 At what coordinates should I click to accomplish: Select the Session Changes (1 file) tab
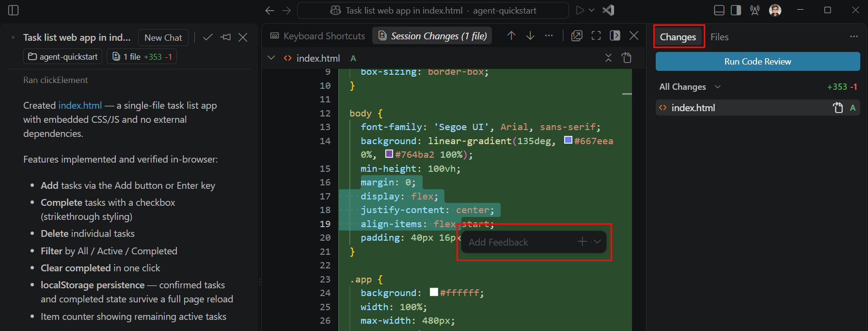tap(432, 36)
